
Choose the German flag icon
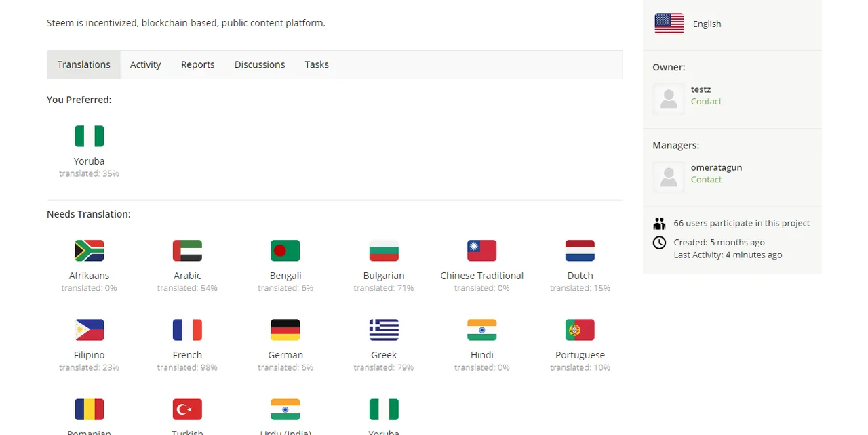pos(285,330)
